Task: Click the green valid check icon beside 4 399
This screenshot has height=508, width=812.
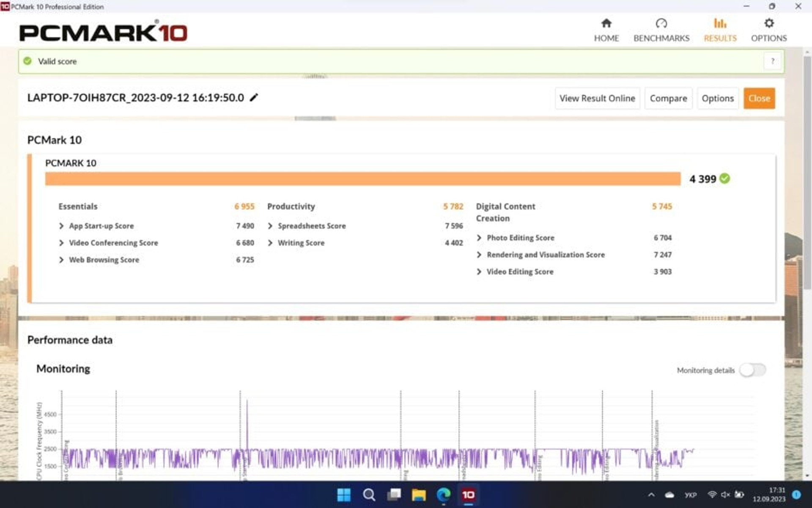Action: click(x=724, y=178)
